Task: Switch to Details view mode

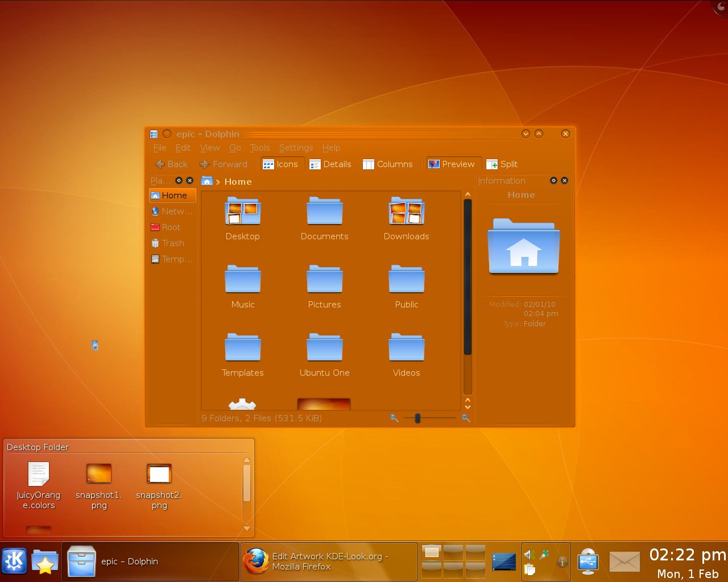Action: point(330,164)
